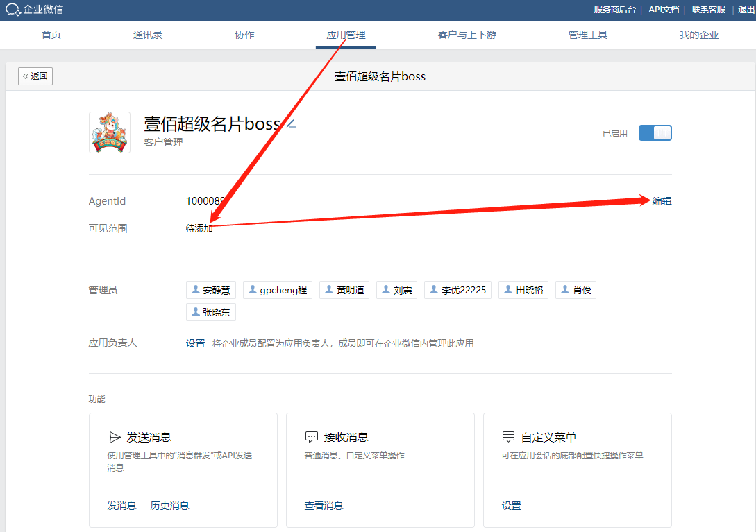Click person icon of admin gpcheng程
Viewport: 756px width, 532px height.
252,290
